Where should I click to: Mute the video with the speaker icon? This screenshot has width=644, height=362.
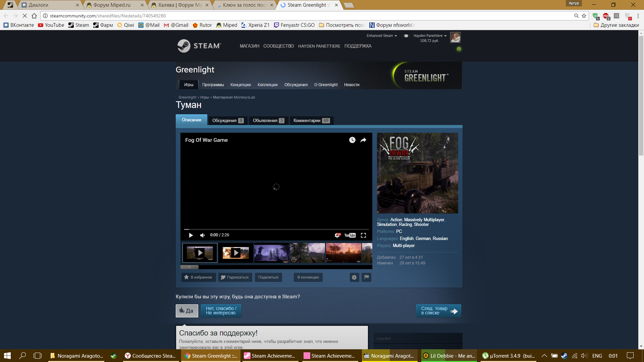tap(202, 235)
